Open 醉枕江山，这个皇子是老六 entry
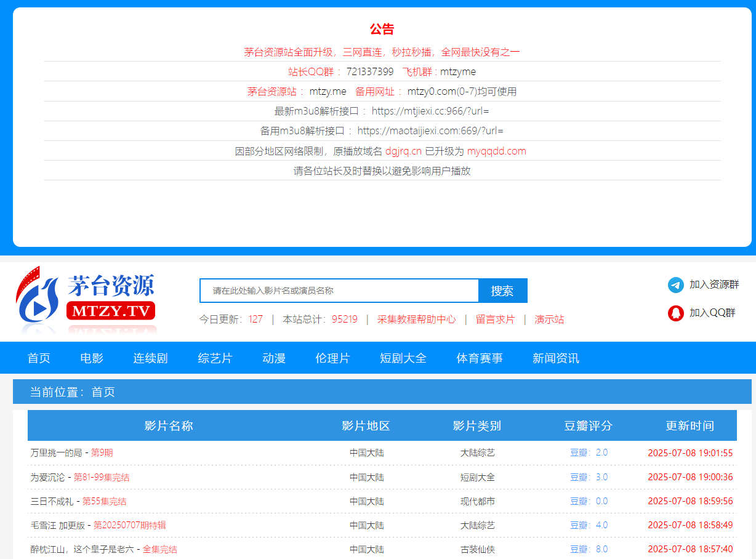The image size is (756, 559). [x=103, y=549]
